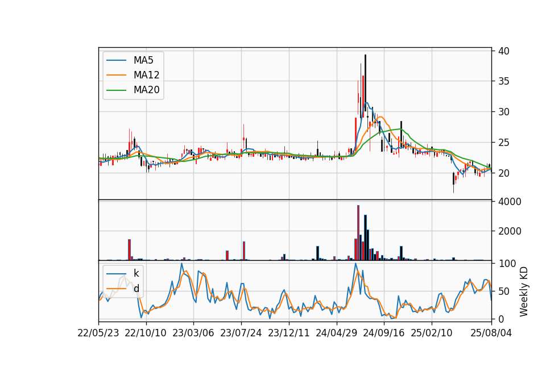Click the price axis value 35
This screenshot has width=546, height=392.
coord(504,81)
